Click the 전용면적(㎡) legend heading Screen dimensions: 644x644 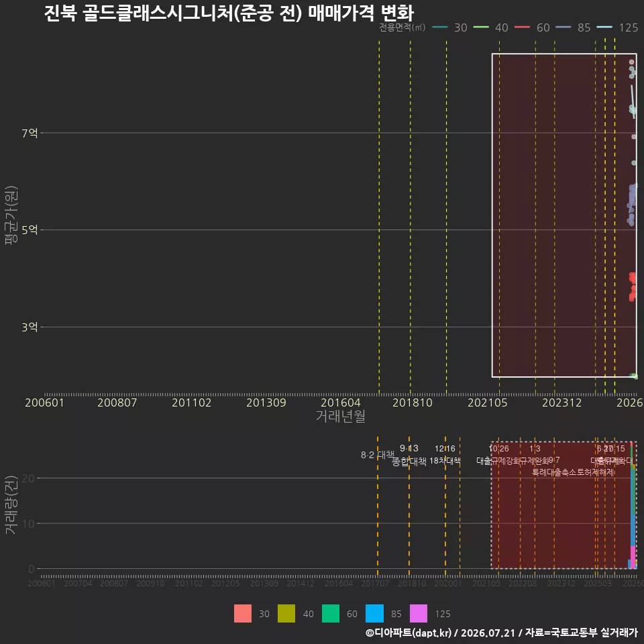tap(402, 27)
